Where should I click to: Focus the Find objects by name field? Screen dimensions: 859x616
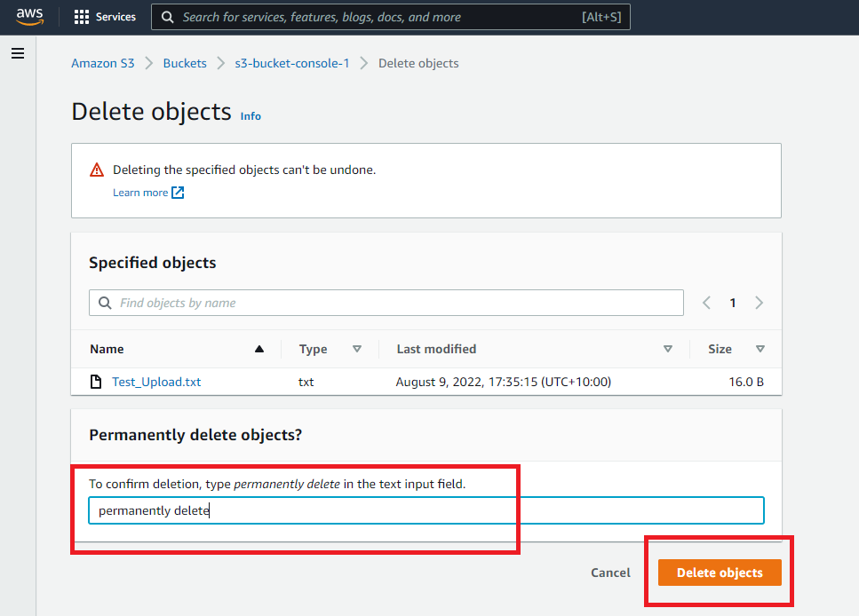tap(386, 303)
